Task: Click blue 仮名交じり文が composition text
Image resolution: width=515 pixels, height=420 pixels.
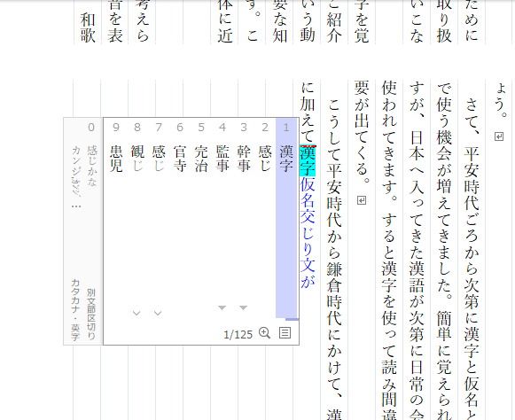Action: coord(308,233)
